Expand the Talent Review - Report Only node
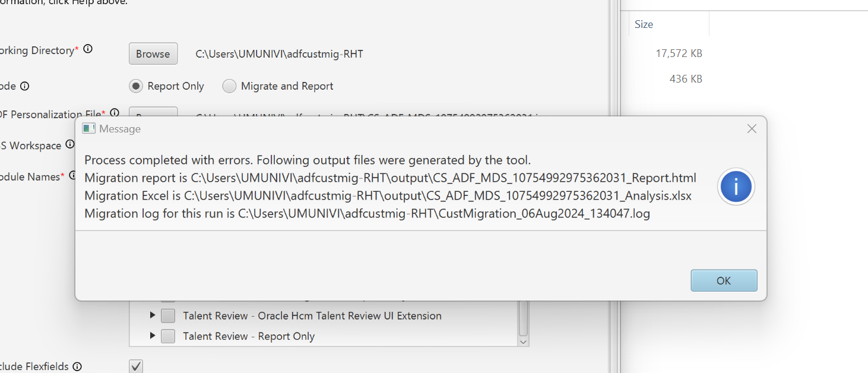 point(153,336)
